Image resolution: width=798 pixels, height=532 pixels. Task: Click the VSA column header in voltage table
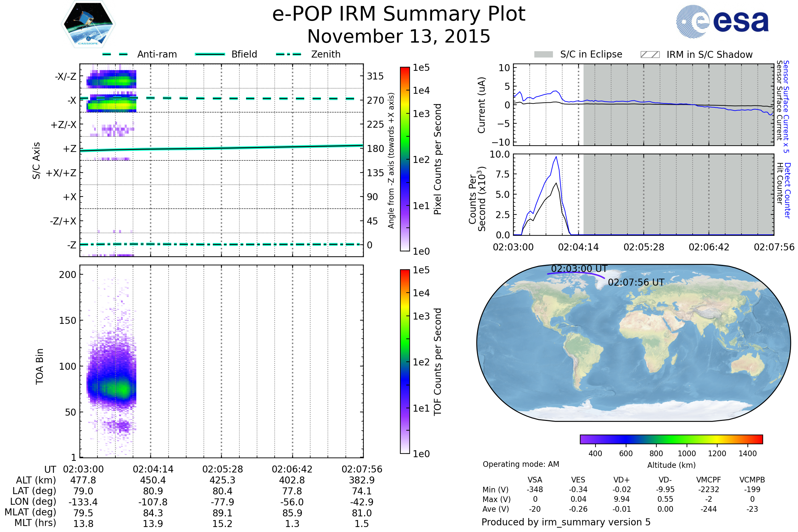coord(535,480)
